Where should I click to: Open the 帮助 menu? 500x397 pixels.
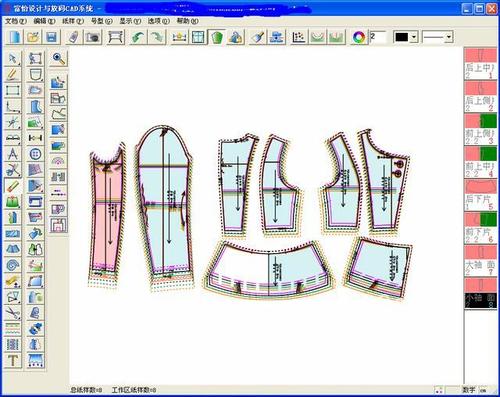(x=187, y=21)
